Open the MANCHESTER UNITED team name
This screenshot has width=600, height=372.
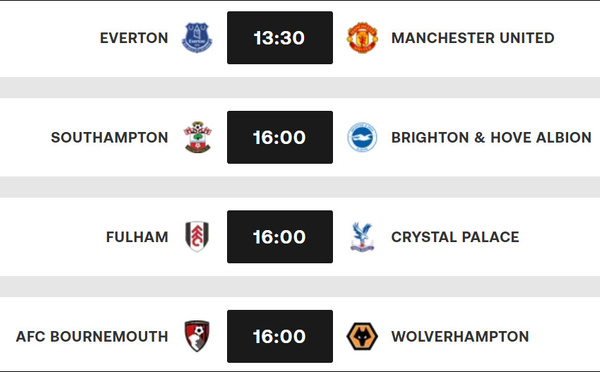(473, 38)
